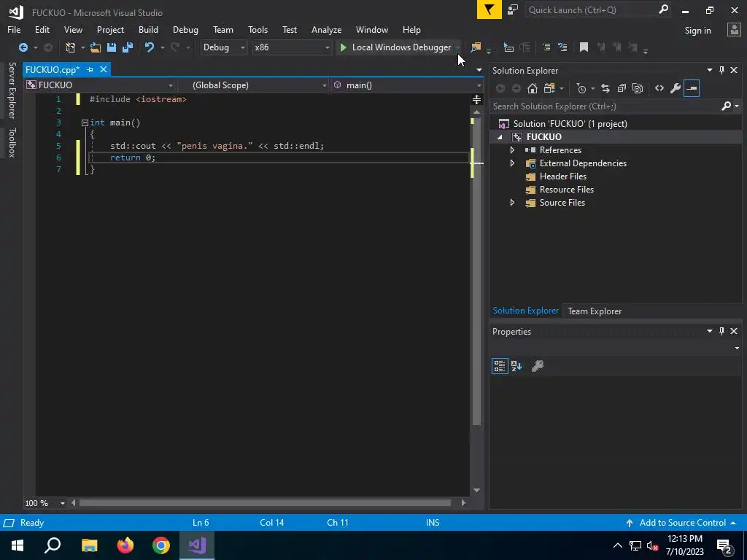The height and width of the screenshot is (560, 747).
Task: Open the File menu
Action: click(x=14, y=29)
